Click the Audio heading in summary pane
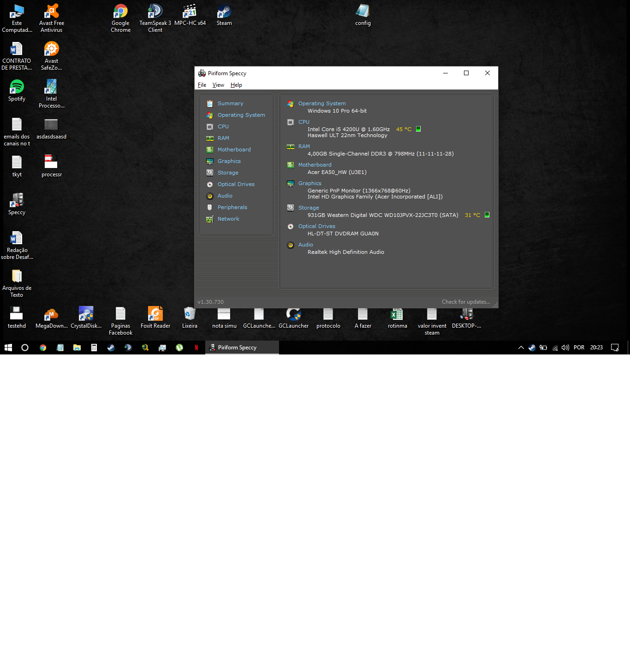 click(x=306, y=245)
